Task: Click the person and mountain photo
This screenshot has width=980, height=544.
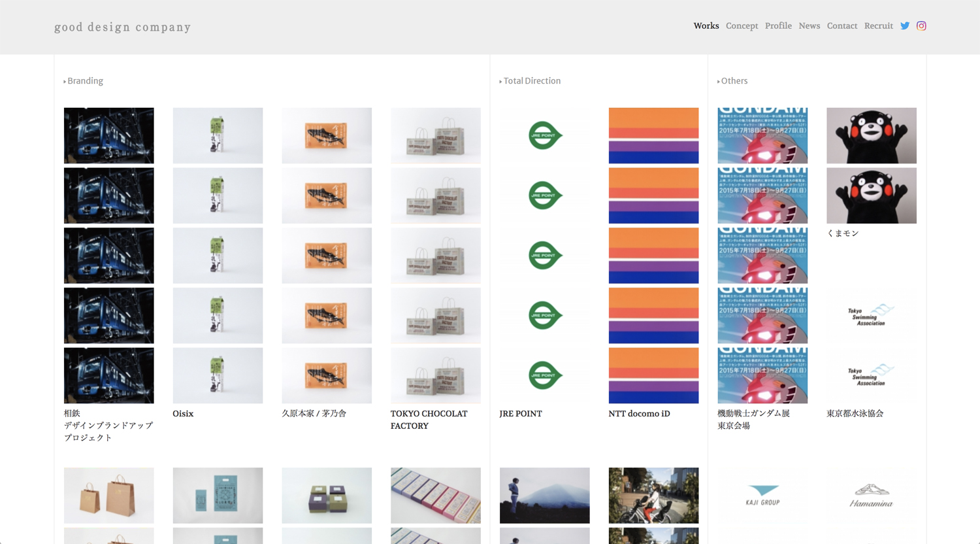Action: coord(544,496)
